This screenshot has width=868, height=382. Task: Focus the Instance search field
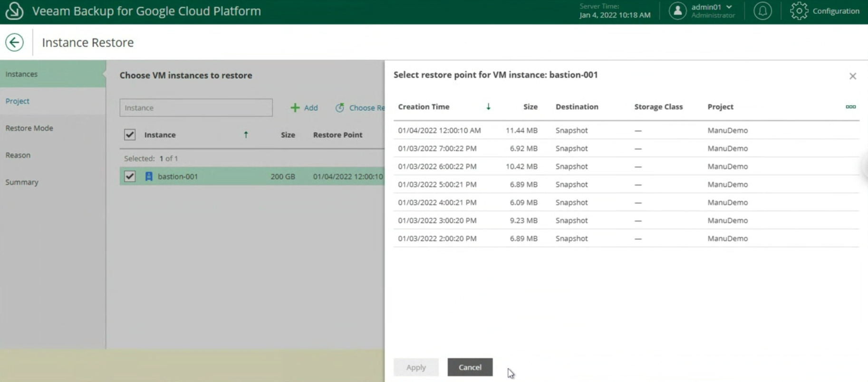click(x=196, y=108)
